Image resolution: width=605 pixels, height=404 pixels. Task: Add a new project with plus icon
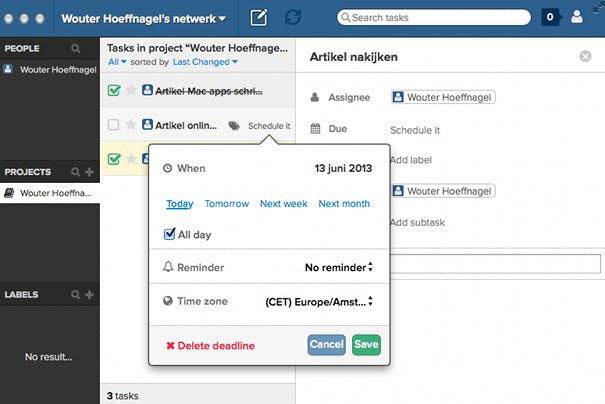(89, 172)
